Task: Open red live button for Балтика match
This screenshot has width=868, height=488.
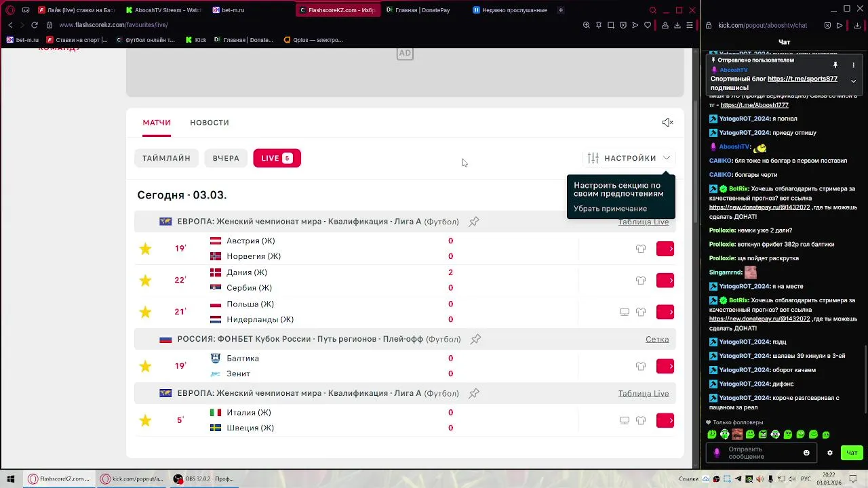Action: click(665, 366)
